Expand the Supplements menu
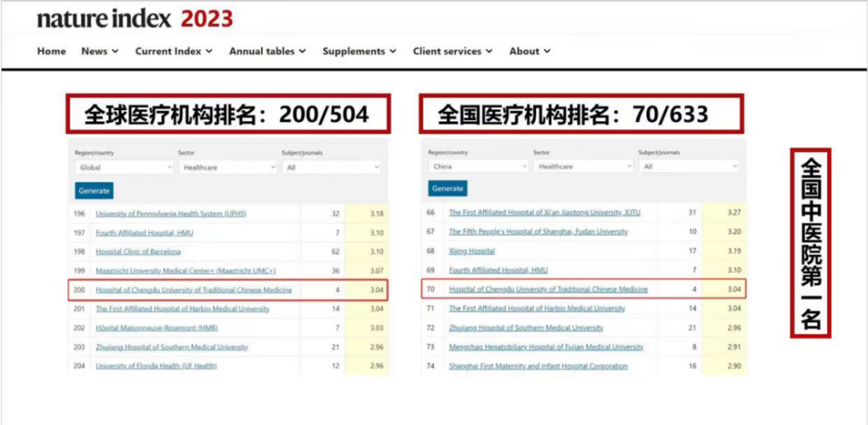This screenshot has height=425, width=868. click(x=359, y=51)
